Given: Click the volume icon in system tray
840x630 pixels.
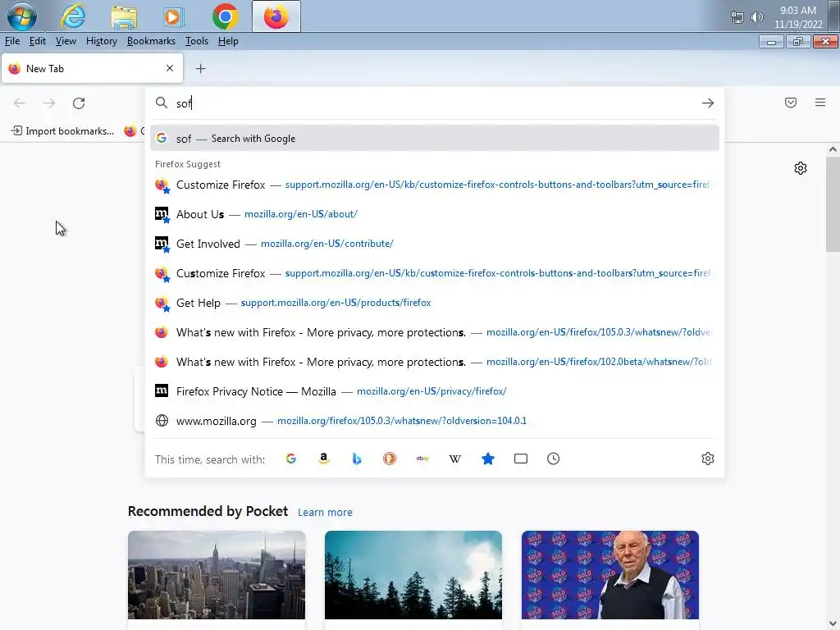Looking at the screenshot, I should click(x=757, y=17).
